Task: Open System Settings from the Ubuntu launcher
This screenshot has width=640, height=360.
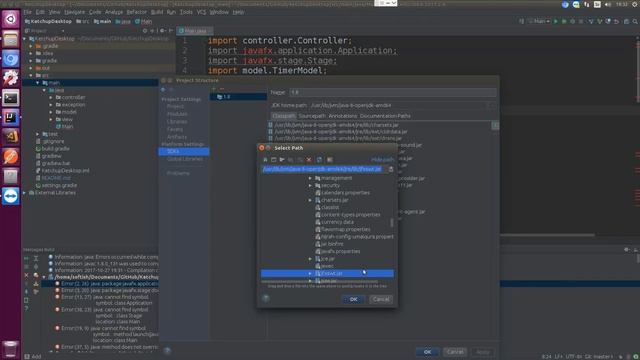Action: tap(11, 79)
